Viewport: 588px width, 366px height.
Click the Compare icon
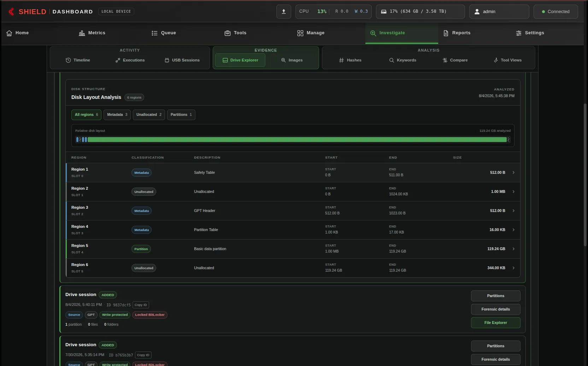[445, 60]
